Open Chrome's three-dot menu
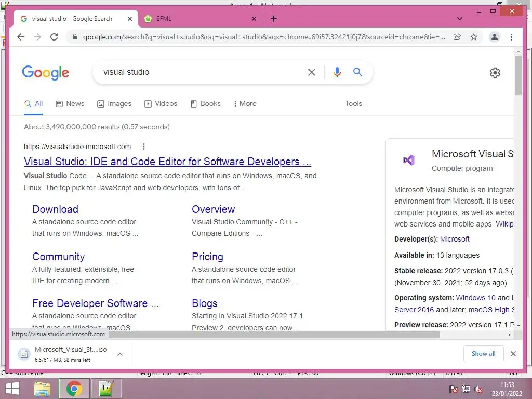This screenshot has height=399, width=532. 511,37
